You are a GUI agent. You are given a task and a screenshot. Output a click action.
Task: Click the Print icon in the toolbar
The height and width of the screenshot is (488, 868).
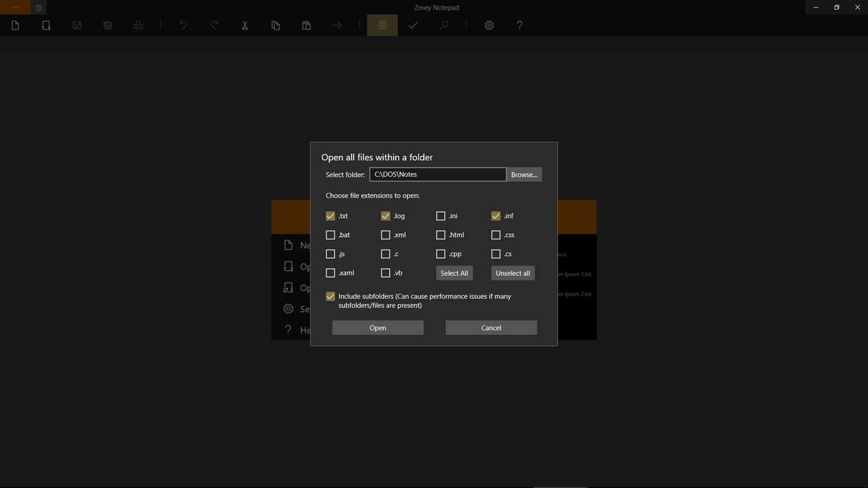click(138, 25)
